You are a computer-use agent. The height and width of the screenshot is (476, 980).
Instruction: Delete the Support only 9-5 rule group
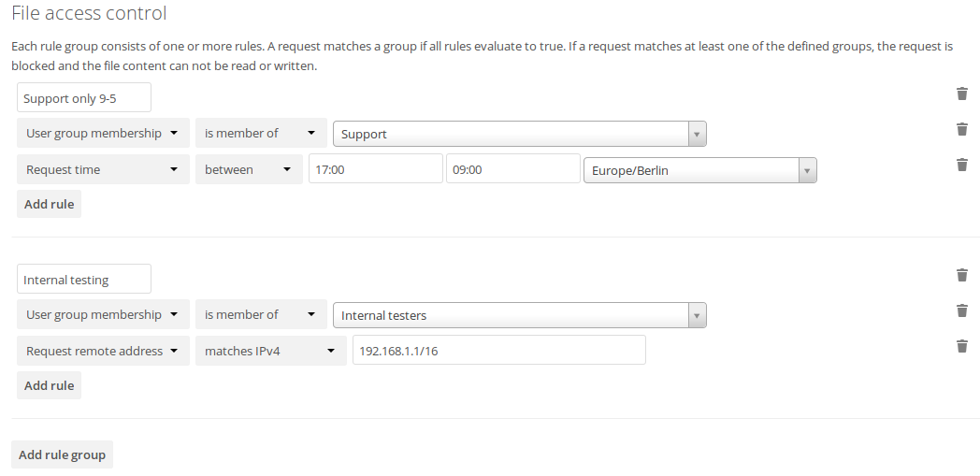click(x=961, y=94)
